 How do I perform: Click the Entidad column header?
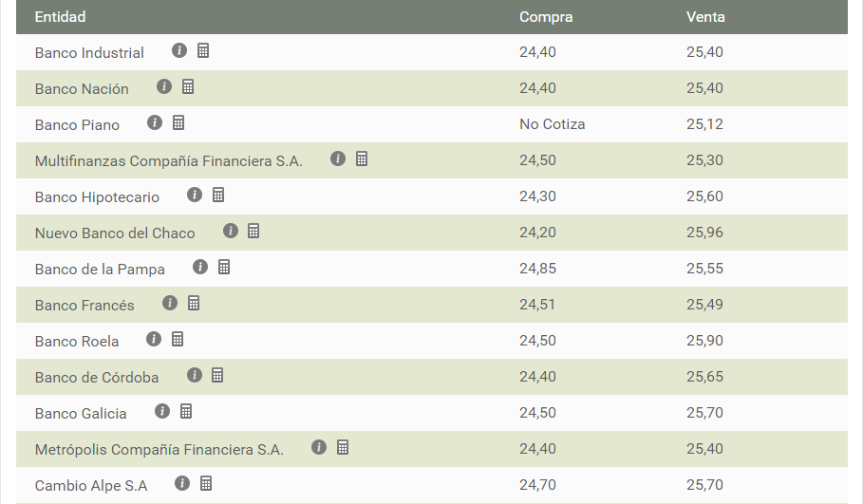[x=60, y=16]
